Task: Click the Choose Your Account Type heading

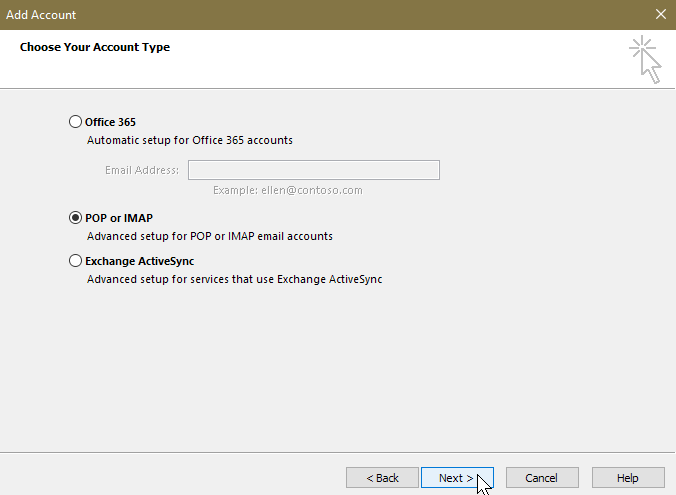Action: 95,47
